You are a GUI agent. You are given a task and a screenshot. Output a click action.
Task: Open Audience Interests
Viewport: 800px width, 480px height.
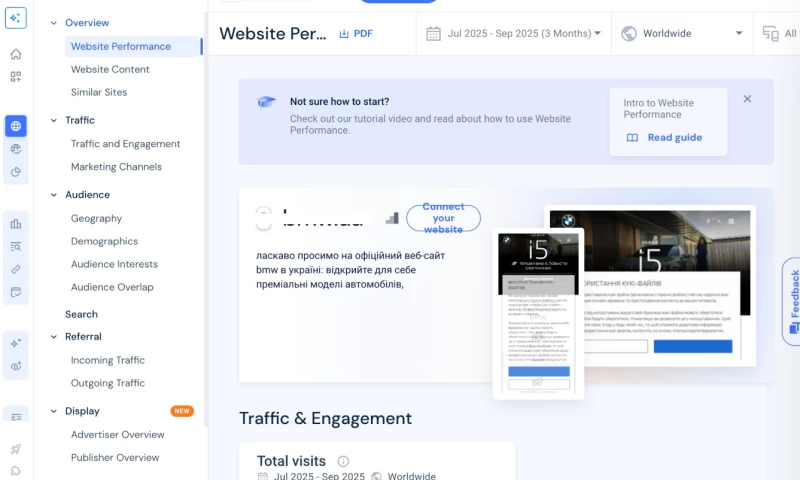pyautogui.click(x=114, y=264)
